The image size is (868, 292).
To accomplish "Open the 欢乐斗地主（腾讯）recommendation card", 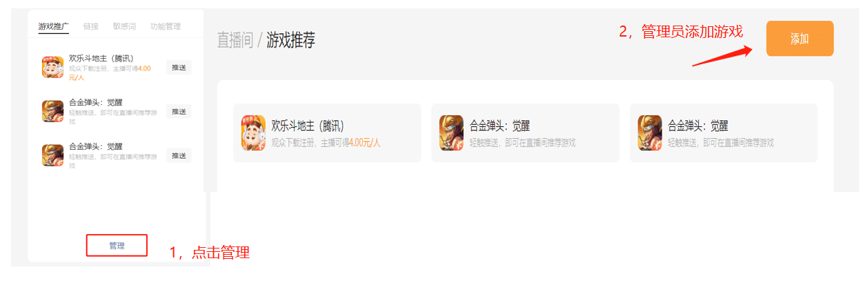I will coord(327,133).
